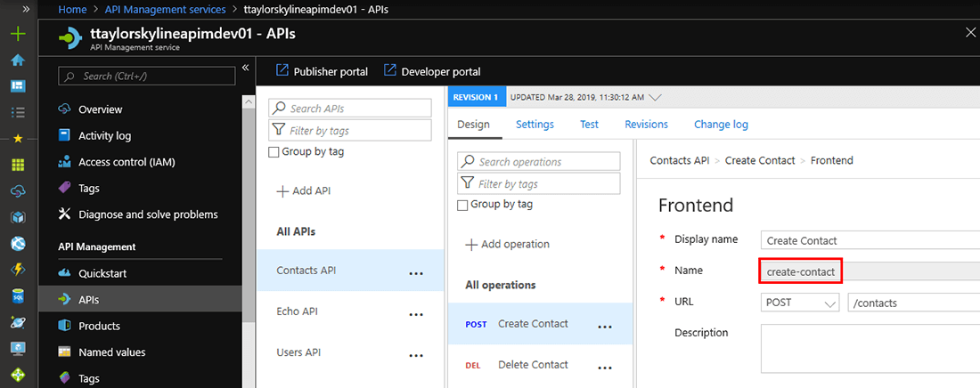The width and height of the screenshot is (980, 388).
Task: Select APIs in the resource menu
Action: [x=140, y=300]
